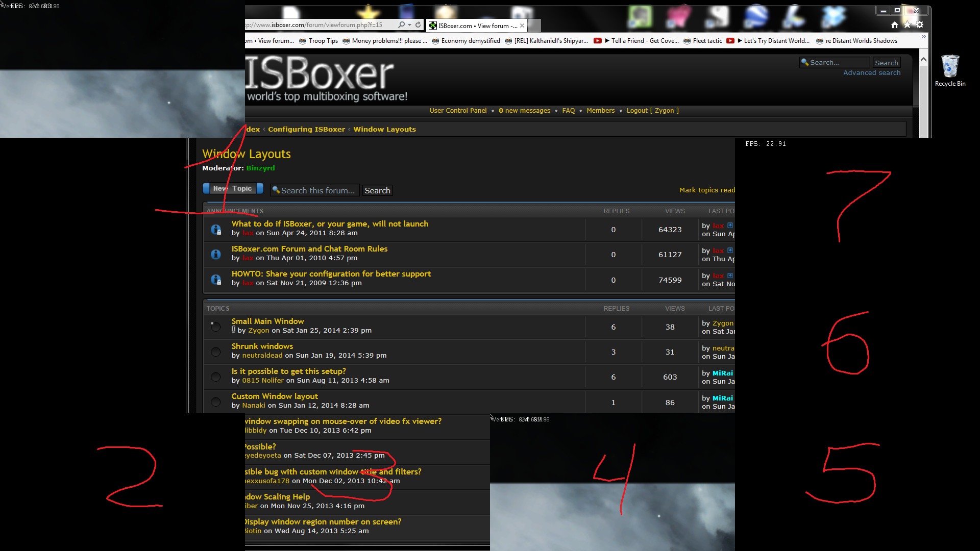
Task: Click the address bar search magnifier icon
Action: pyautogui.click(x=402, y=24)
